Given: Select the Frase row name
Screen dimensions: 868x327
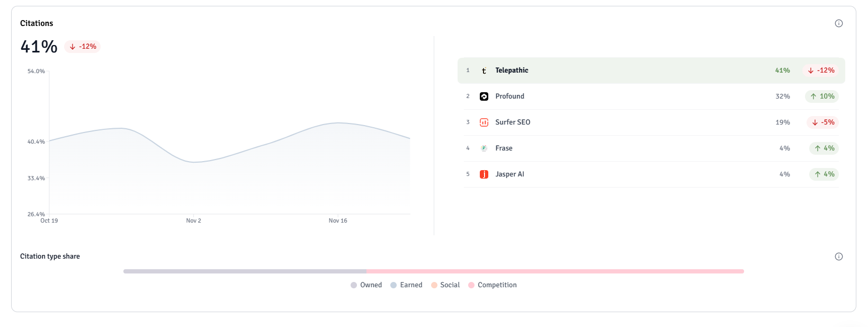Looking at the screenshot, I should pos(504,148).
